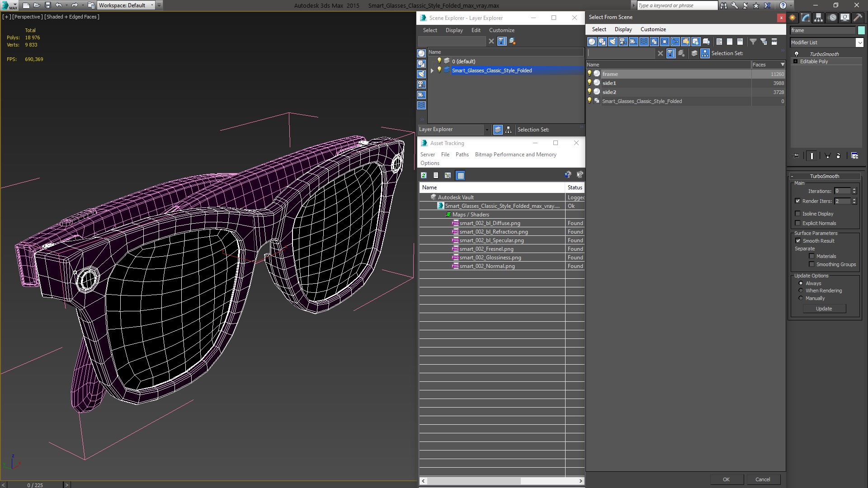Image resolution: width=868 pixels, height=488 pixels.
Task: Open the Modifier List dropdown
Action: pos(859,42)
